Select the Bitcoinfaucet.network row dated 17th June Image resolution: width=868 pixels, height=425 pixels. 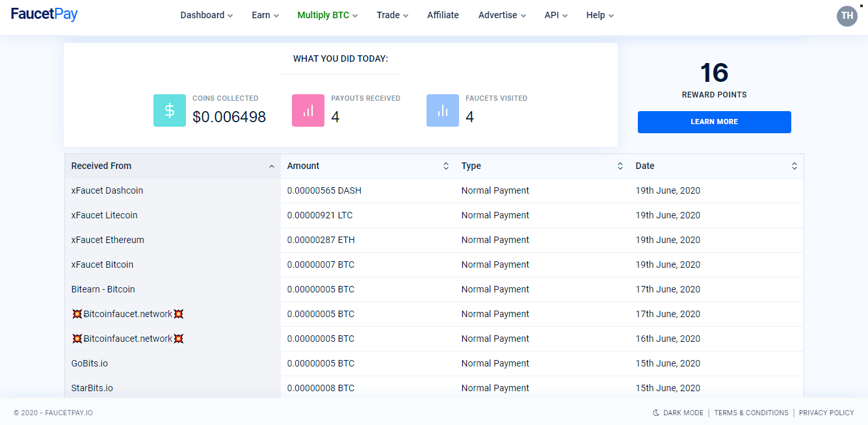click(434, 315)
